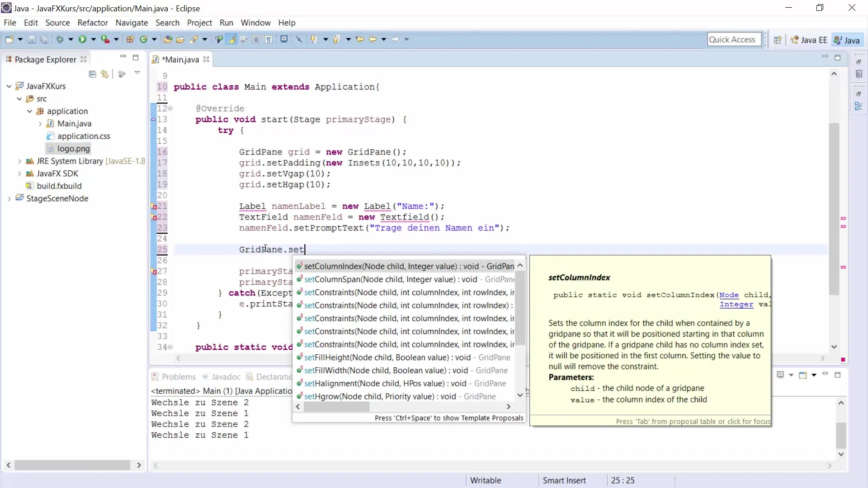Click the Save icon in toolbar

(32, 39)
